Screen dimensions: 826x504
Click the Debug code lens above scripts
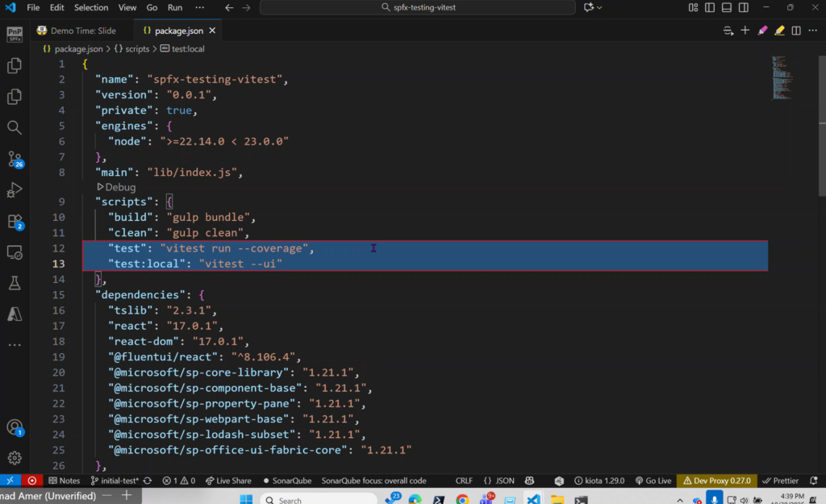pyautogui.click(x=116, y=187)
